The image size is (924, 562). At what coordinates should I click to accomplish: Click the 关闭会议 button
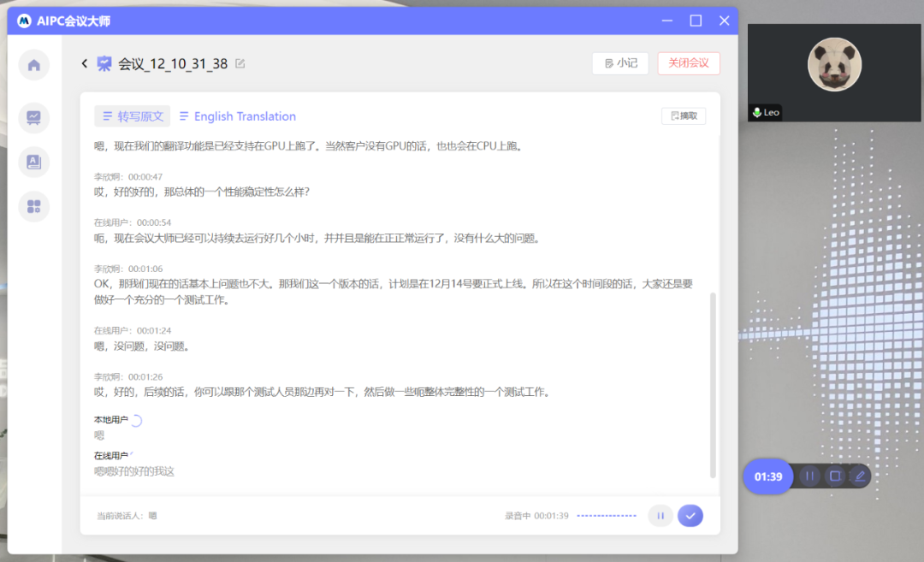tap(688, 63)
